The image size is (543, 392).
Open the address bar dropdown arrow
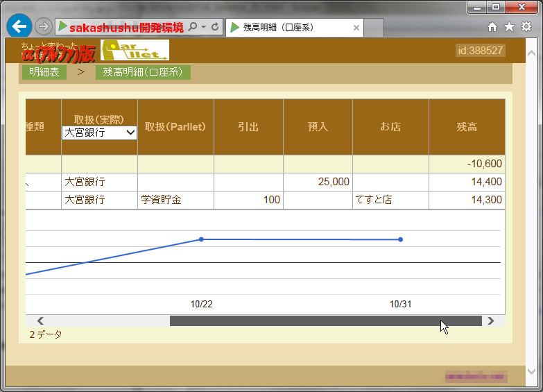pos(204,27)
